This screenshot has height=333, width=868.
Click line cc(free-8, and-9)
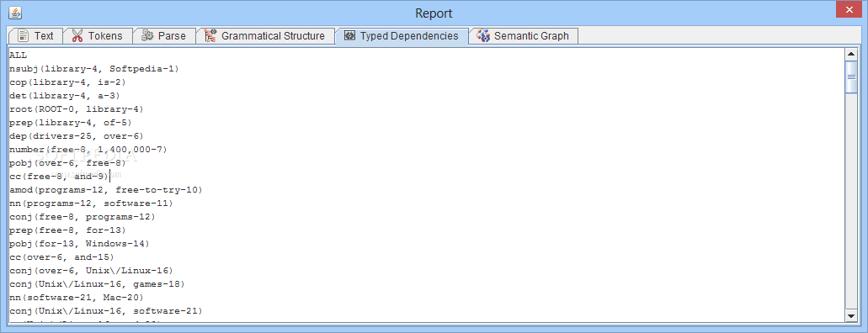click(59, 177)
